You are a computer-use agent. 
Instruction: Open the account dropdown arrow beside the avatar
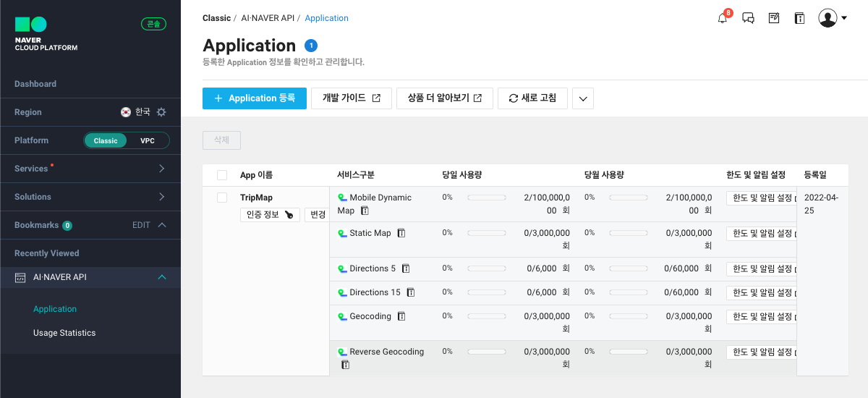point(844,19)
